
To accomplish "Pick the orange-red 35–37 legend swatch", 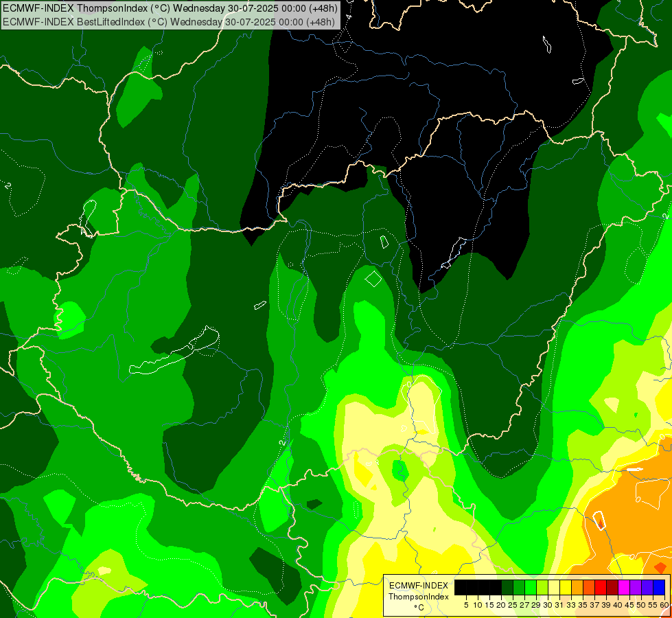I will [x=589, y=588].
